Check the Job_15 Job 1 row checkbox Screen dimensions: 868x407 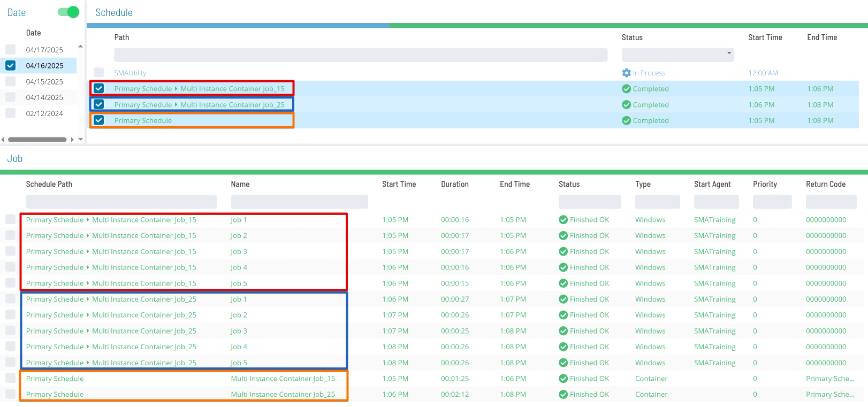point(11,219)
